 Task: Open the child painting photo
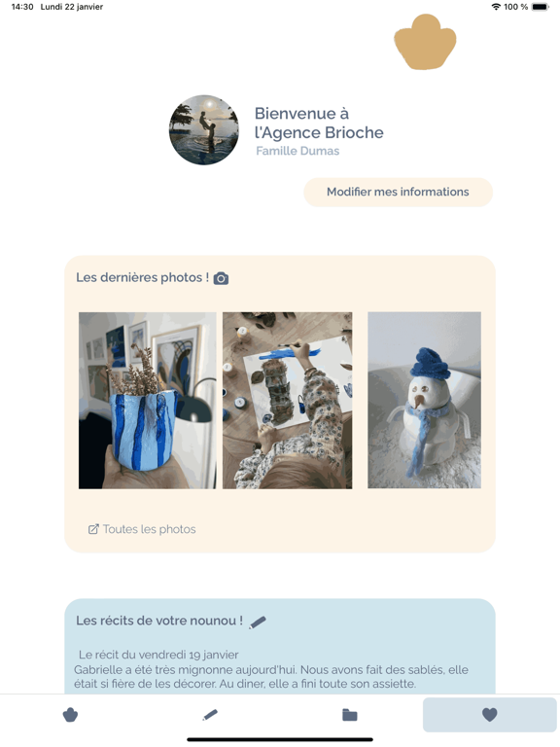288,400
